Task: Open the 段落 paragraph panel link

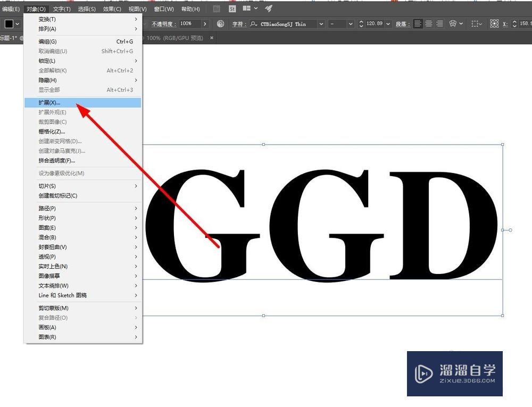Action: [403, 24]
